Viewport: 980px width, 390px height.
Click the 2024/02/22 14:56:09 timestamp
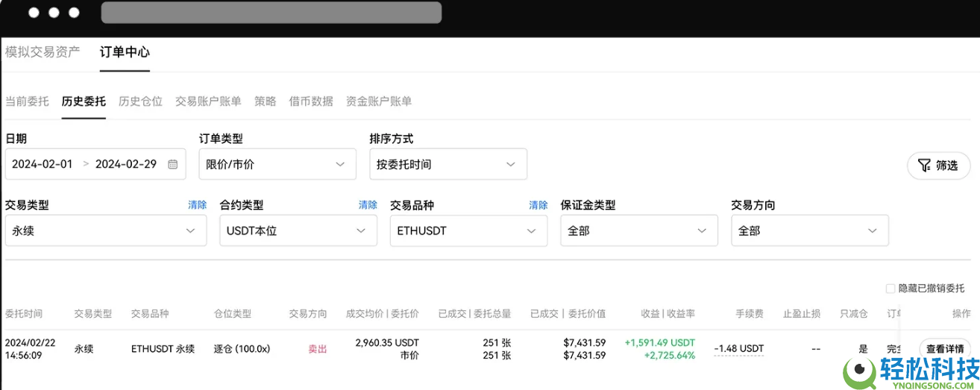tap(31, 349)
